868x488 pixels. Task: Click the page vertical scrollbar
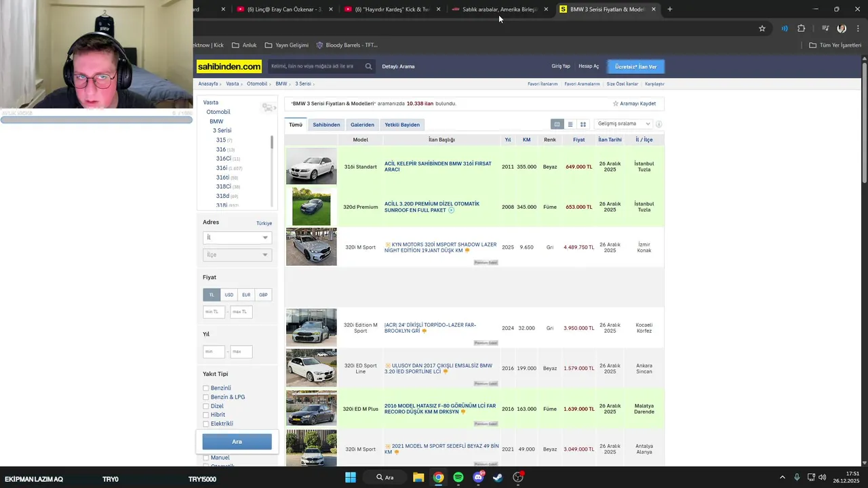pos(865,122)
